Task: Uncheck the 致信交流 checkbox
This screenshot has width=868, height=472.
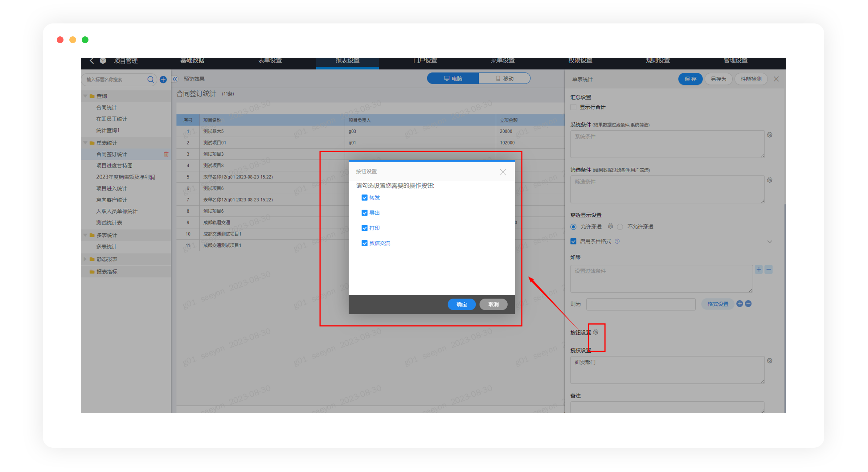Action: (x=364, y=243)
